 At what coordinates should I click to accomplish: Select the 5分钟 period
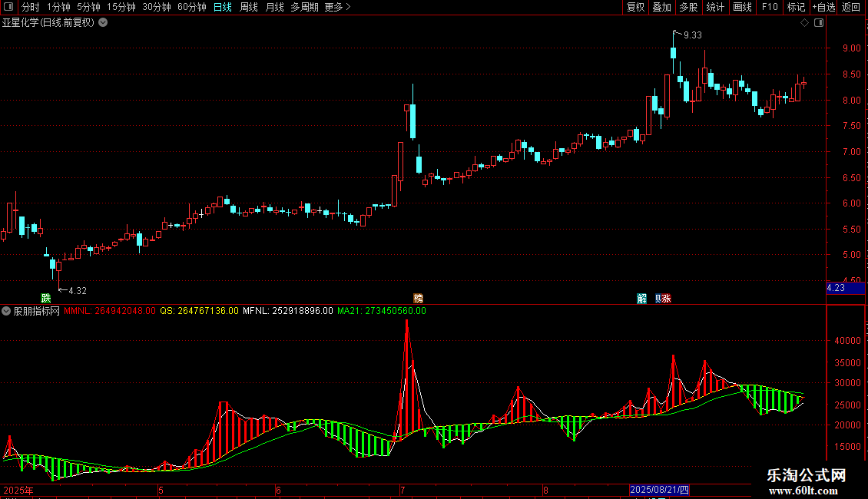tap(88, 7)
